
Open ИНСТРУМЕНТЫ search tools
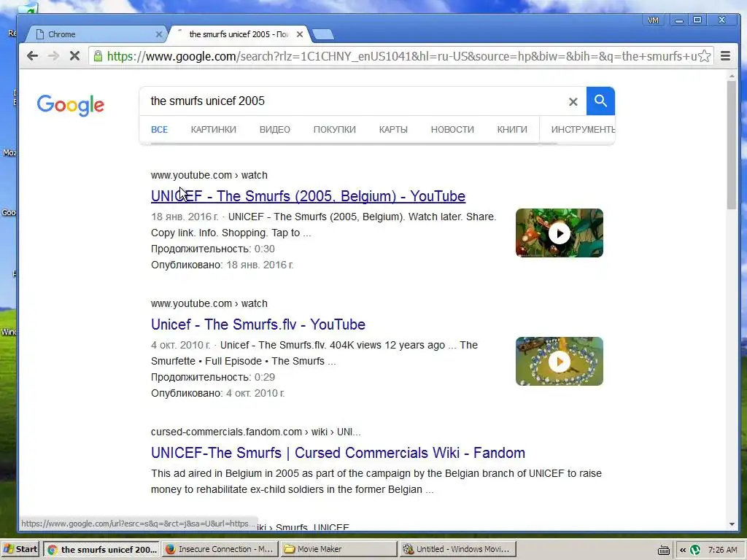click(583, 130)
